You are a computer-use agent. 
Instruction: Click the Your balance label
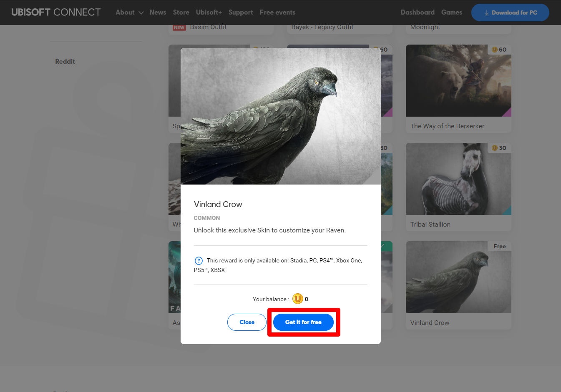point(271,299)
